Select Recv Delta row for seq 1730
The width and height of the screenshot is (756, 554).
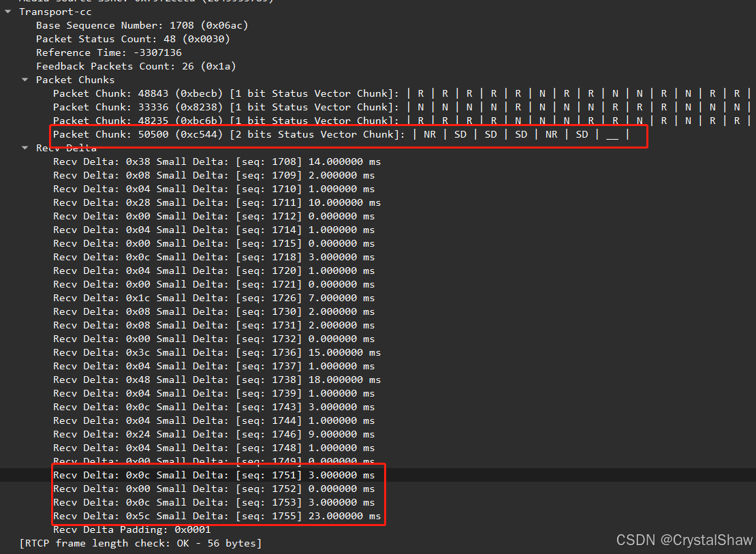pyautogui.click(x=214, y=311)
